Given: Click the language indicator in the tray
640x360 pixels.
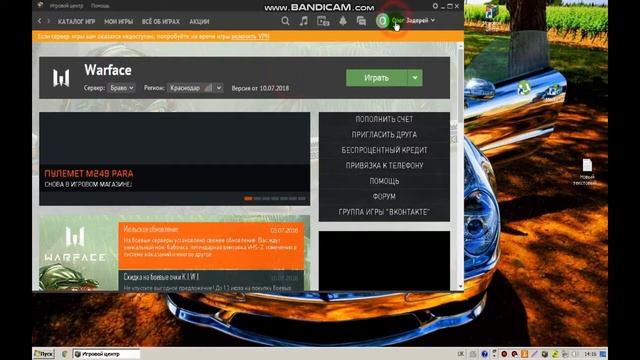Looking at the screenshot, I should (x=461, y=354).
